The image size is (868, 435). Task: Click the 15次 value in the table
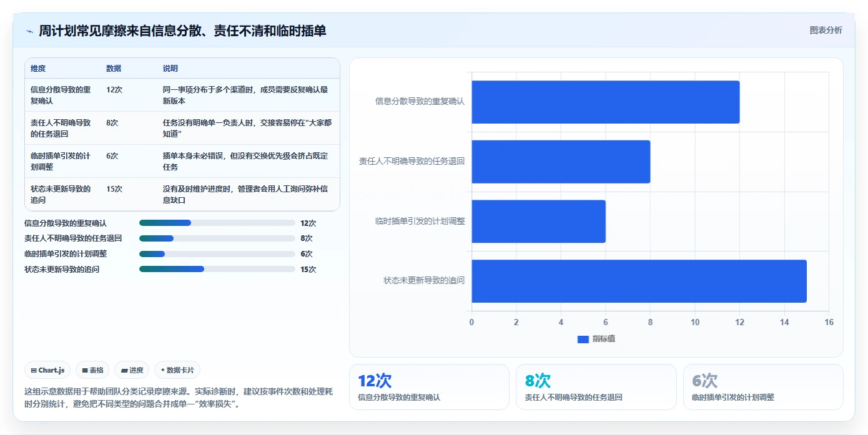coord(114,188)
